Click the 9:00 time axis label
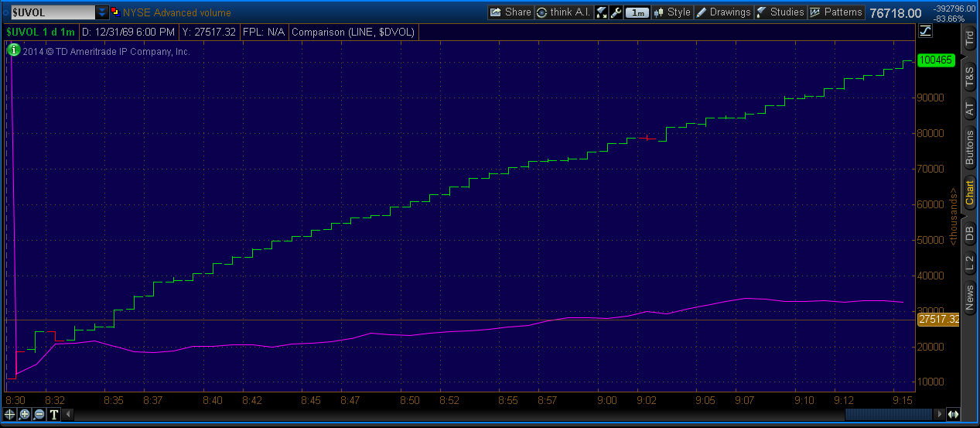 [x=607, y=400]
